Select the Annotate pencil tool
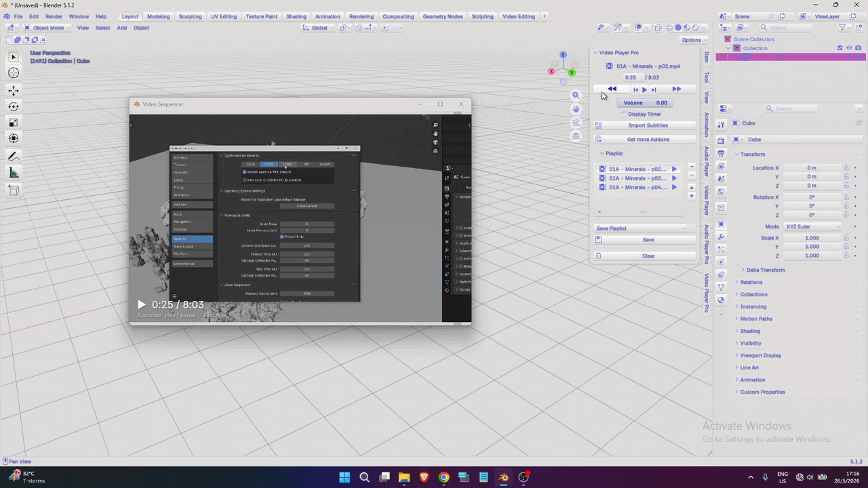This screenshot has width=868, height=488. pyautogui.click(x=14, y=157)
